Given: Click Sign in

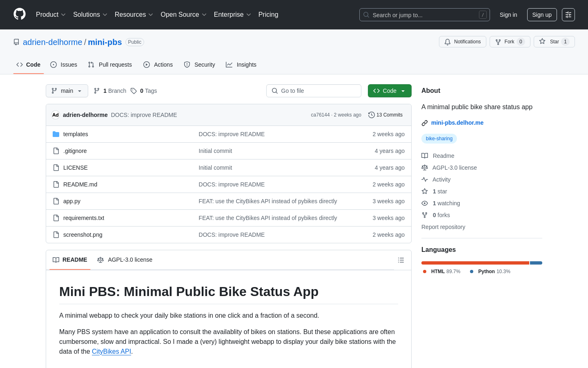Looking at the screenshot, I should 508,15.
